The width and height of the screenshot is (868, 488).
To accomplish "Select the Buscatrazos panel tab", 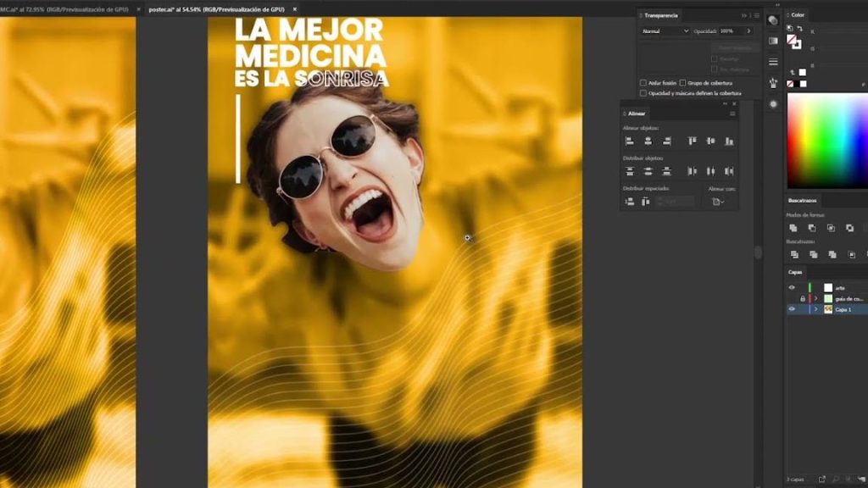I will coord(803,201).
